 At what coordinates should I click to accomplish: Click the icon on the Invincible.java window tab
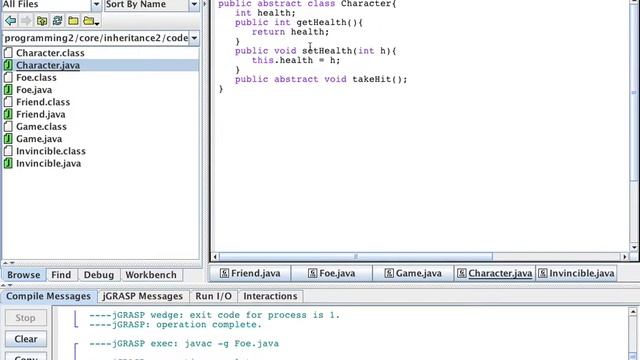[542, 273]
